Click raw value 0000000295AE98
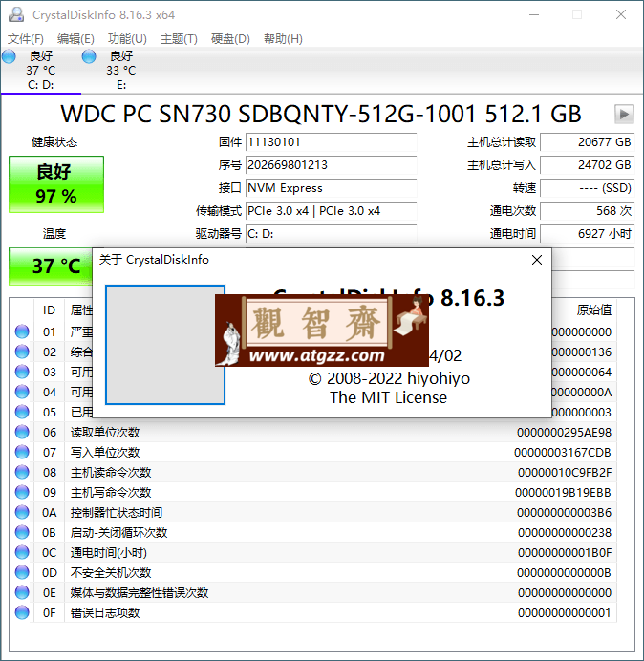 pyautogui.click(x=564, y=432)
